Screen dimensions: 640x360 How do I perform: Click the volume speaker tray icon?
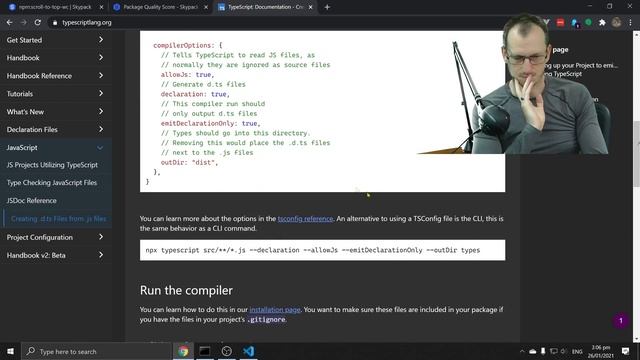click(564, 351)
